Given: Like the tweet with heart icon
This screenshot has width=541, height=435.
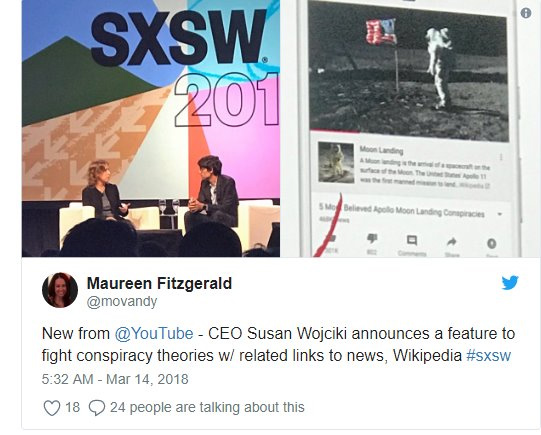Looking at the screenshot, I should click(52, 408).
